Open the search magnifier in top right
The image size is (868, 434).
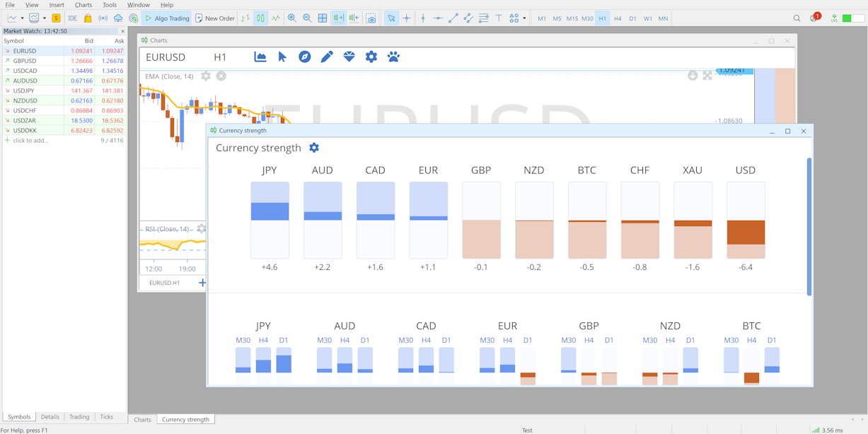click(797, 18)
